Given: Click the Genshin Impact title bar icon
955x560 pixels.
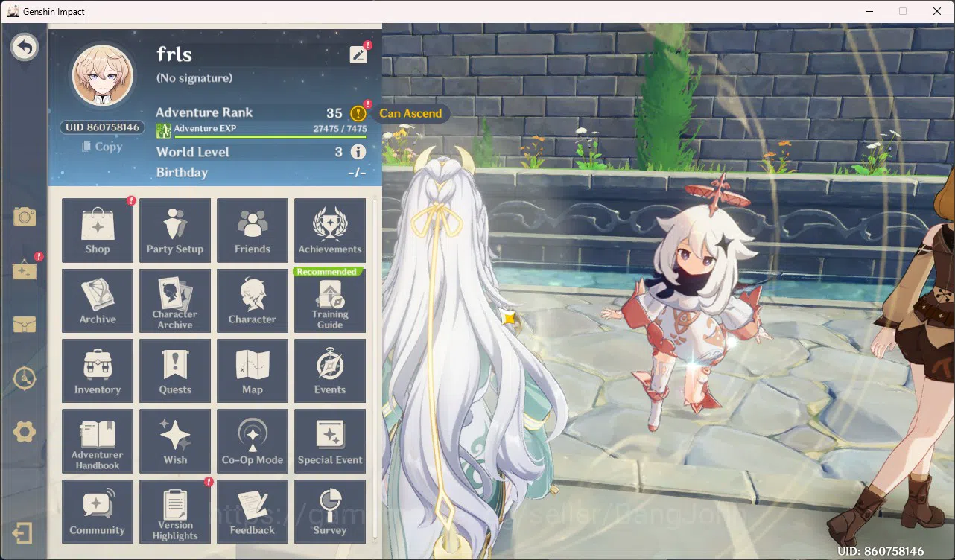Looking at the screenshot, I should pos(13,11).
